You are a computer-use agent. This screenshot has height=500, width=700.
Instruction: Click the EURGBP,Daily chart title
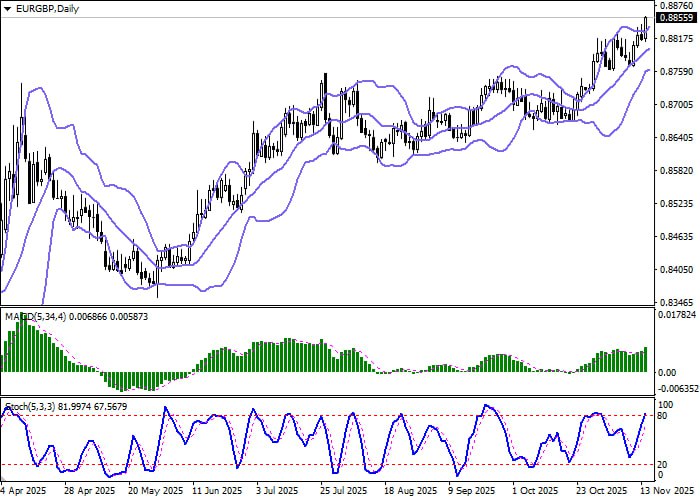pyautogui.click(x=47, y=8)
